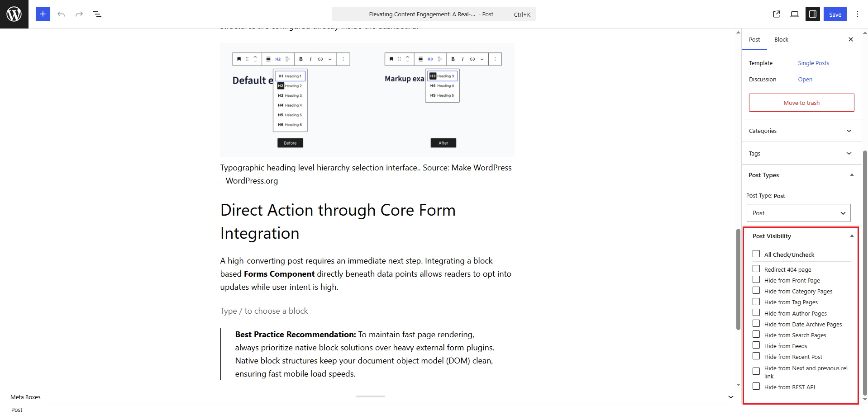Check Hide from Front Page
Image resolution: width=868 pixels, height=415 pixels.
(756, 280)
